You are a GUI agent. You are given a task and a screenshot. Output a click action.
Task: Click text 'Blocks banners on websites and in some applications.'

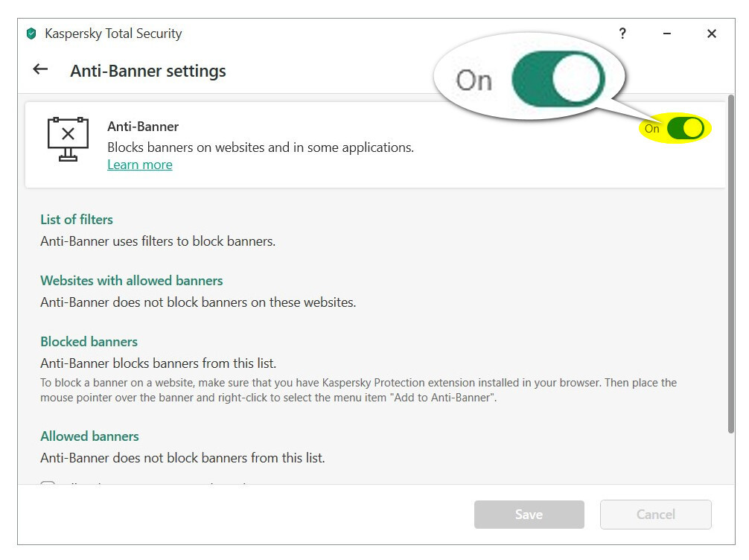pos(261,147)
